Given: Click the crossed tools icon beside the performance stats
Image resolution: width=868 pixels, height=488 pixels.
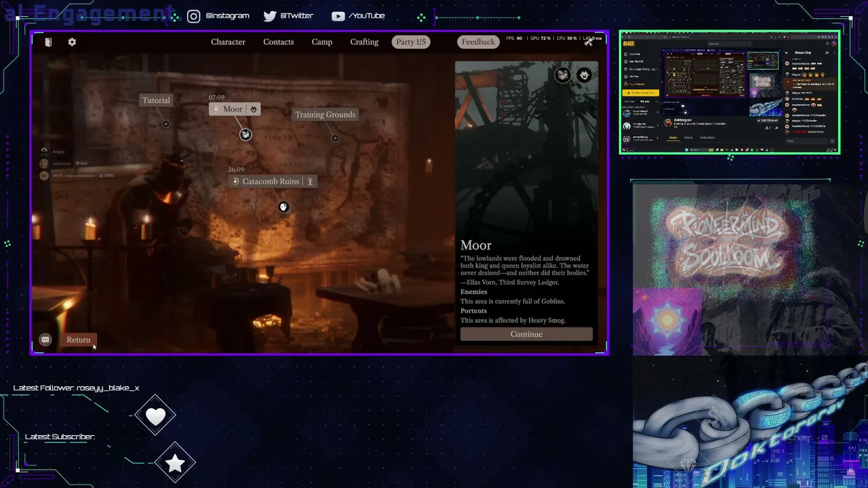Looking at the screenshot, I should [x=589, y=42].
